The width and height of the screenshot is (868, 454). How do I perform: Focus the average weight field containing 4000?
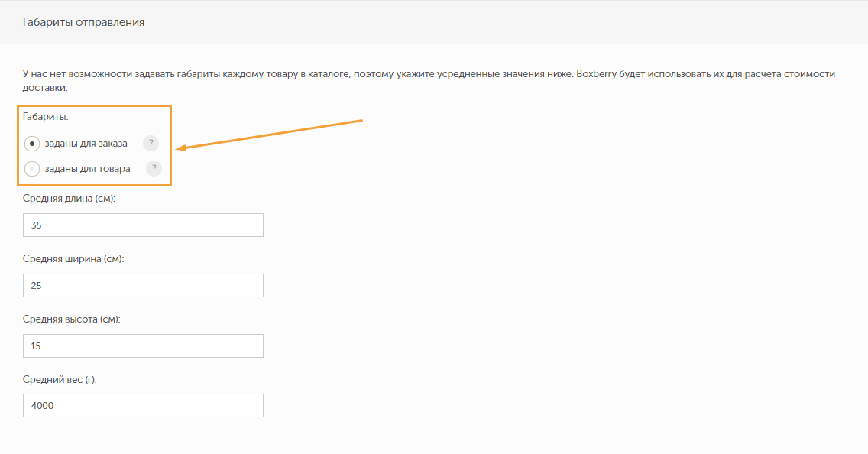coord(144,406)
